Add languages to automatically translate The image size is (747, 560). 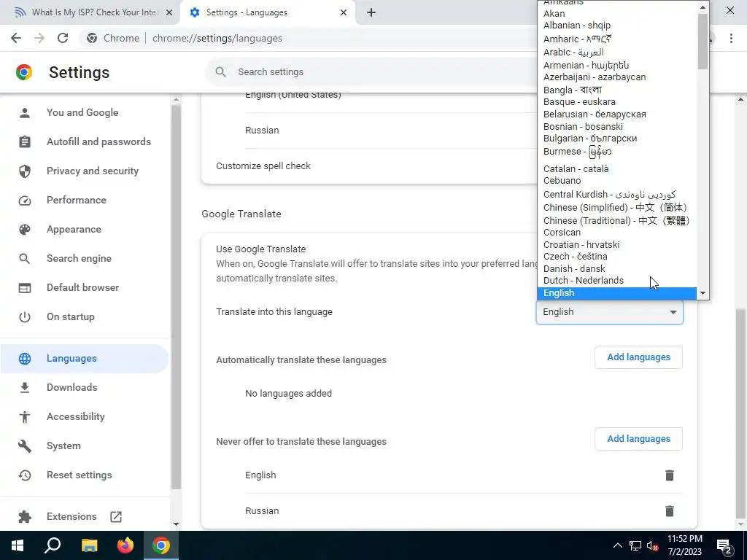tap(638, 357)
